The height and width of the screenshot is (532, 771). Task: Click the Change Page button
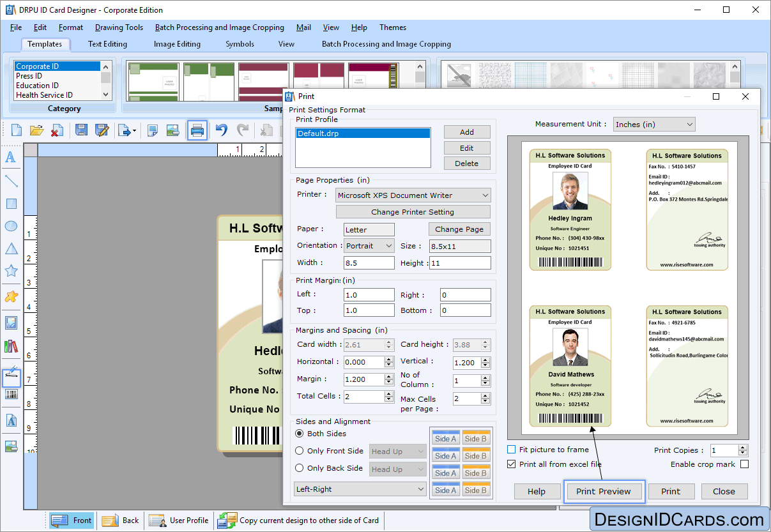tap(459, 229)
